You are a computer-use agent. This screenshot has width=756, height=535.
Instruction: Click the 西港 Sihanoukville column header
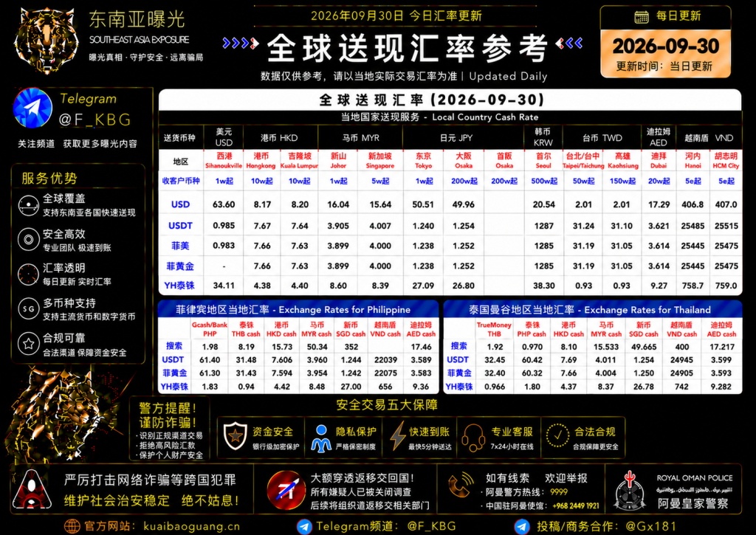point(224,161)
